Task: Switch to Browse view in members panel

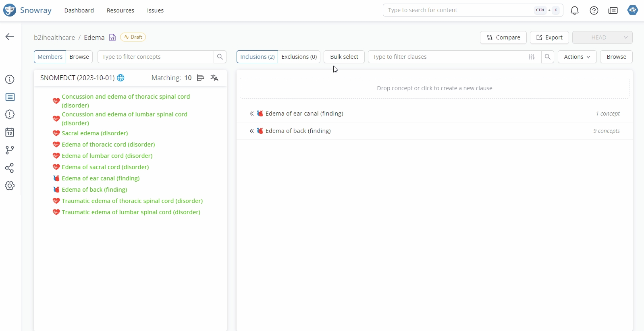Action: coord(79,57)
